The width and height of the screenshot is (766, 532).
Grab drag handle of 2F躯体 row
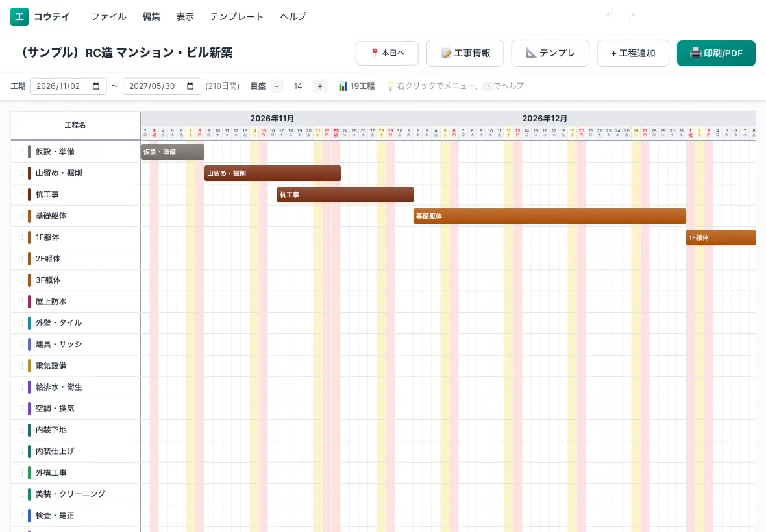point(21,259)
